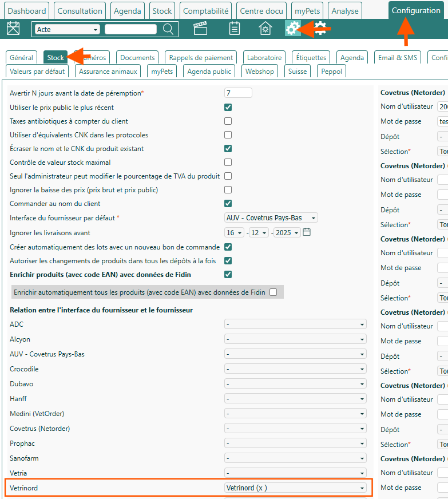Click the magnifying glass search icon

click(168, 29)
